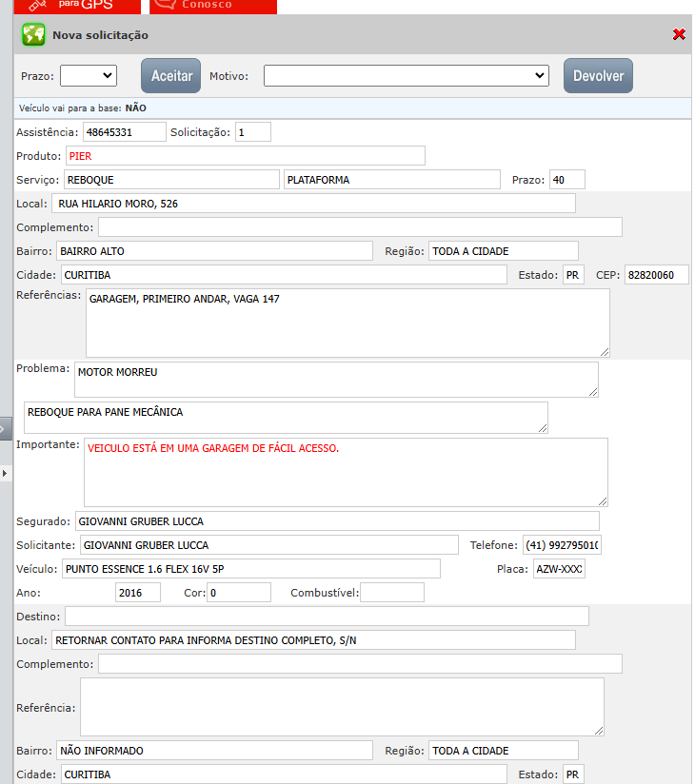
Task: Click the Assistência number field
Action: [124, 132]
